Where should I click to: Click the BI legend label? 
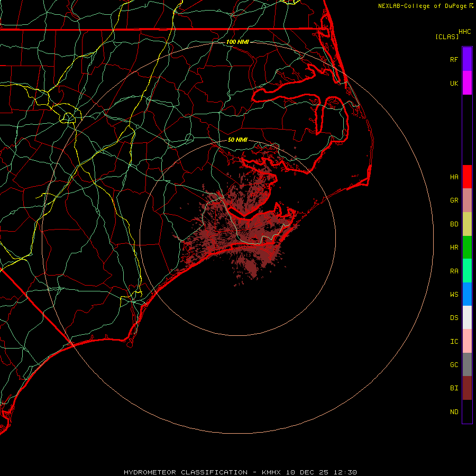(454, 388)
